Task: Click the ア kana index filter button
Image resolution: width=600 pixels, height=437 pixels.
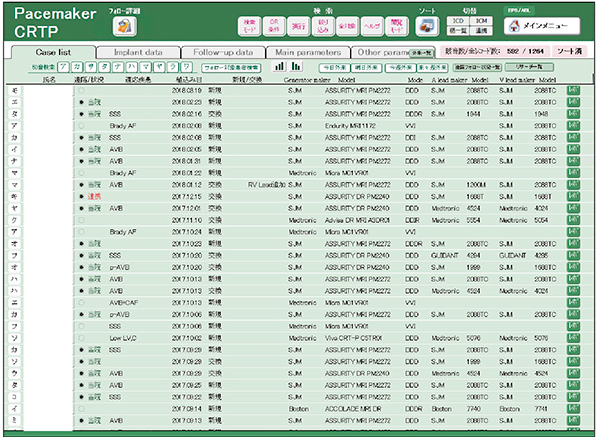Action: coord(64,66)
